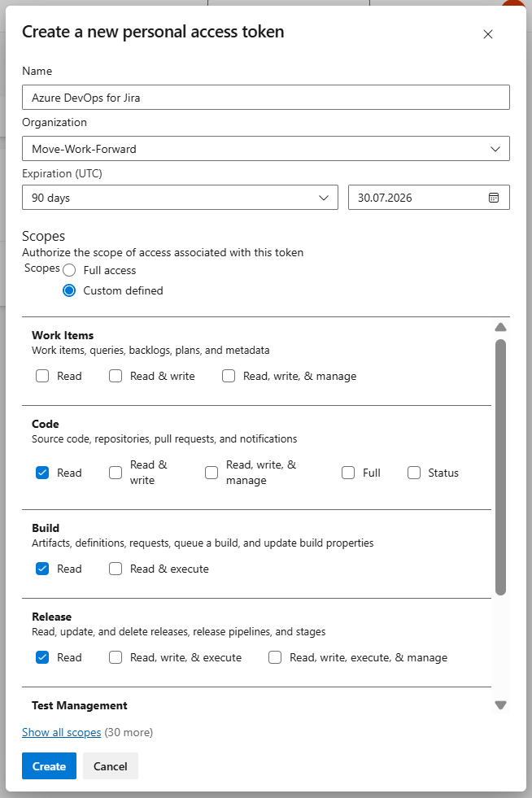Viewport: 532px width, 798px height.
Task: Check Work Items Read, write, & manage
Action: [x=229, y=376]
